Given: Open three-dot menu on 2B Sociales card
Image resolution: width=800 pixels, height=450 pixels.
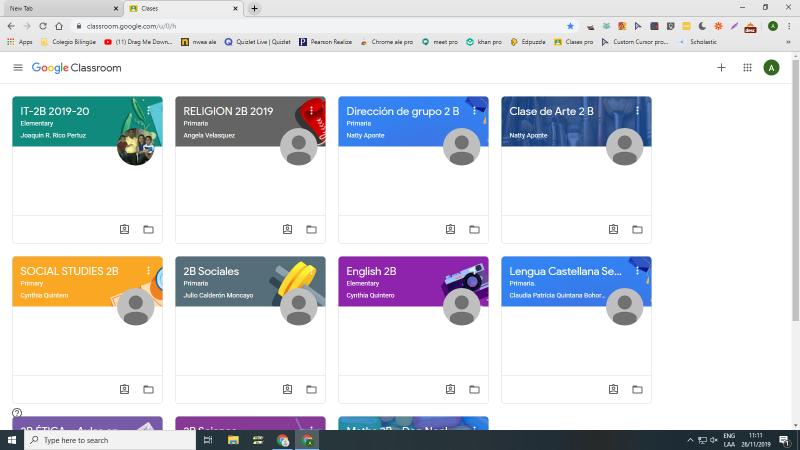Looking at the screenshot, I should (311, 270).
